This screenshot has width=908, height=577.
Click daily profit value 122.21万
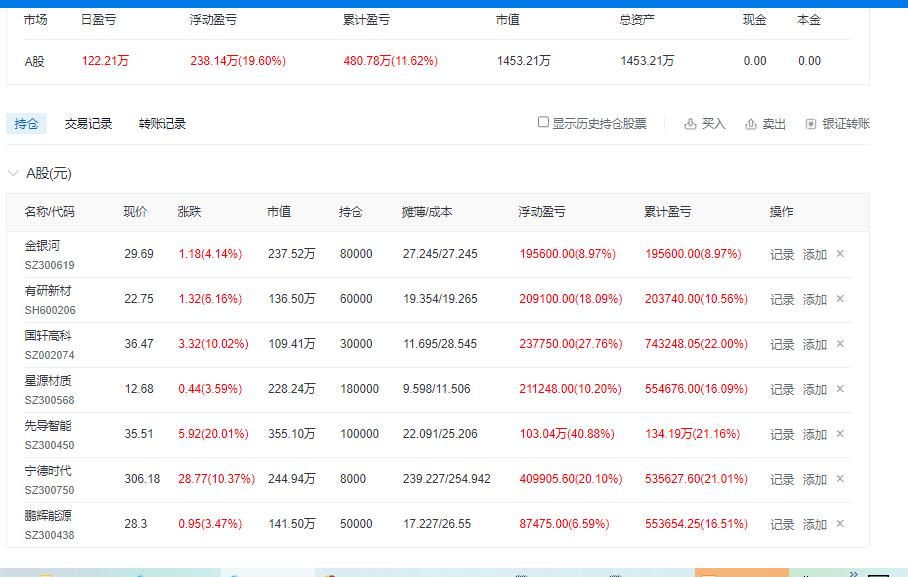point(105,61)
